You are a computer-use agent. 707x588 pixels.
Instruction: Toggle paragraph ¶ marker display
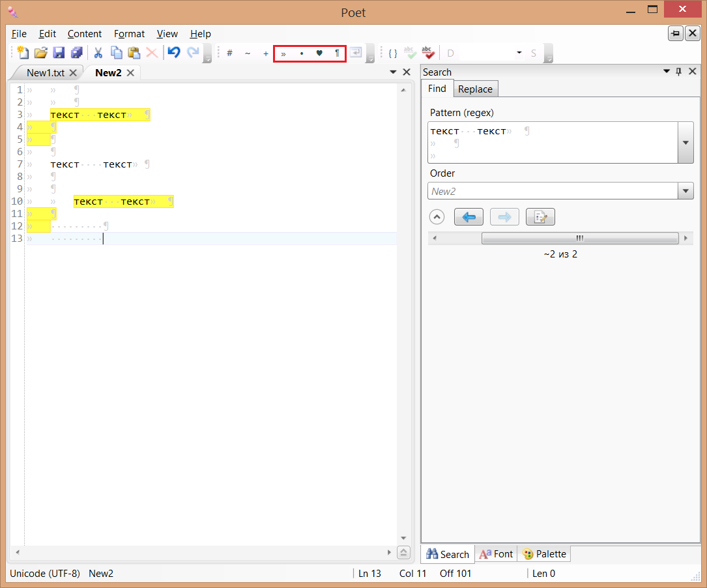tap(337, 53)
